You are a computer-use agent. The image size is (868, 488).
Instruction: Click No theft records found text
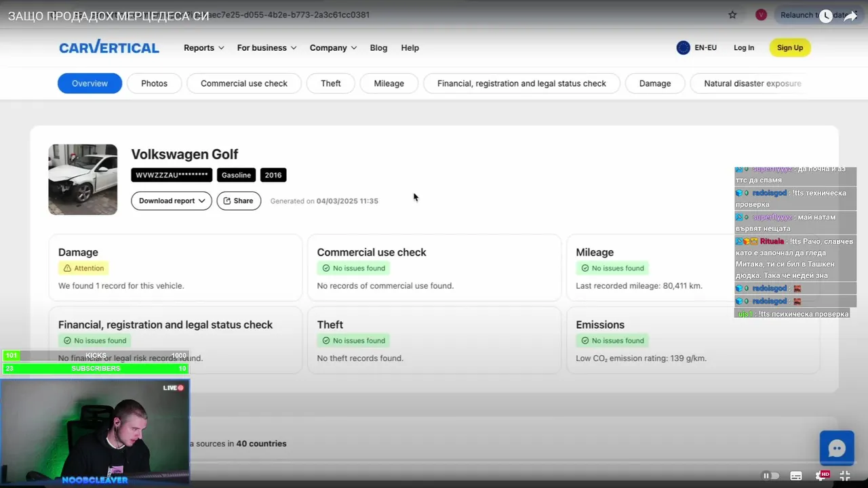[x=360, y=359]
